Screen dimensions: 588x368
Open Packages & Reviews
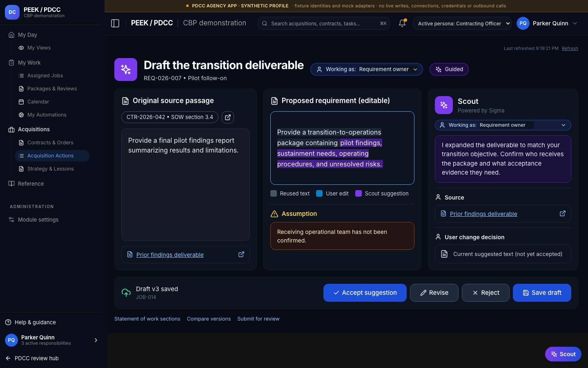[x=52, y=89]
